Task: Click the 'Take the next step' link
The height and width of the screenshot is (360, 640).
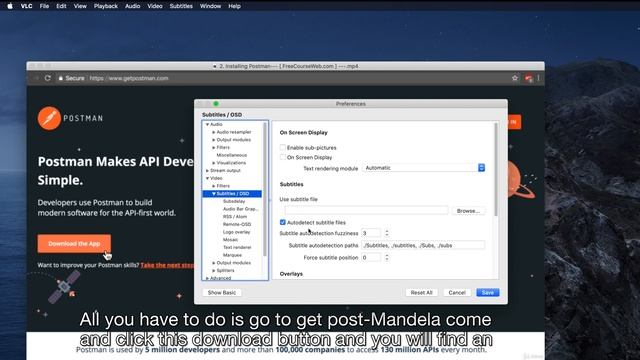Action: click(x=167, y=265)
